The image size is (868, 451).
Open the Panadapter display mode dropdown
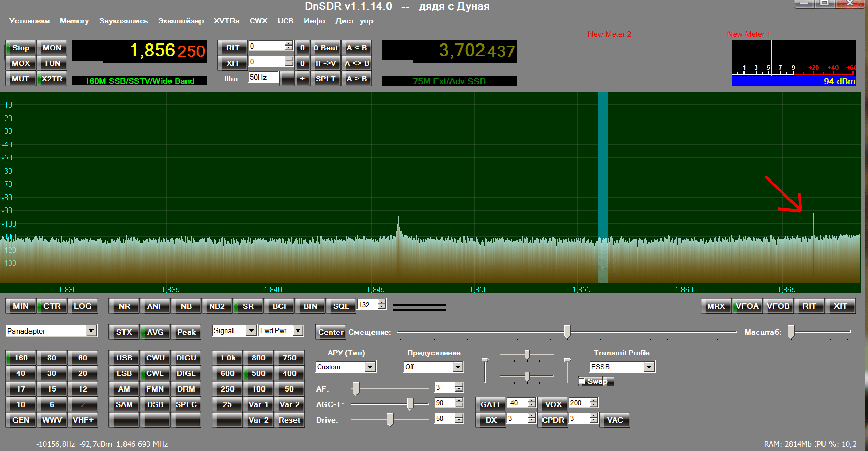click(91, 331)
